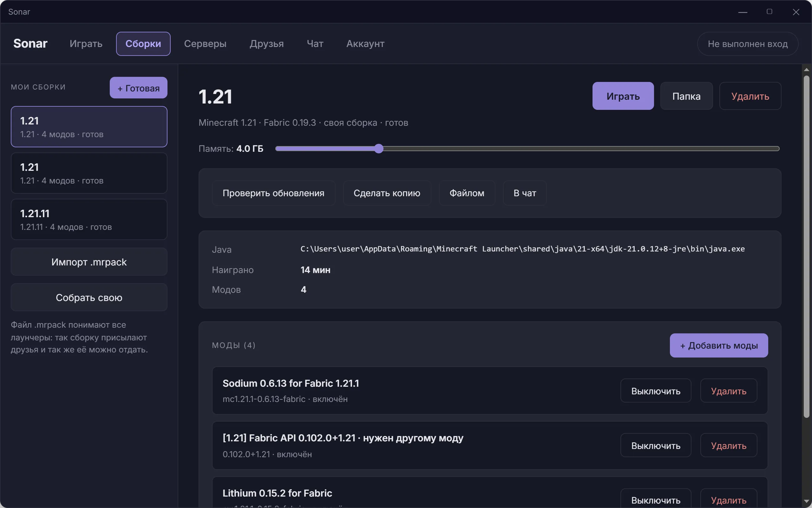812x508 pixels.
Task: Open the Серверы tab
Action: click(205, 44)
